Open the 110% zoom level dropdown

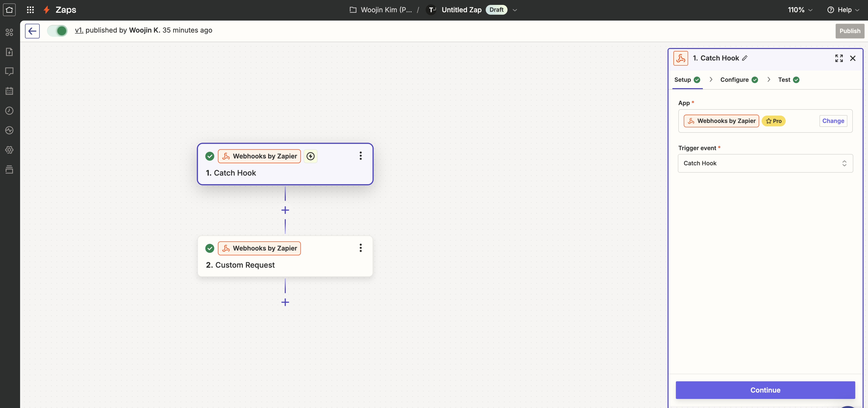[x=800, y=10]
